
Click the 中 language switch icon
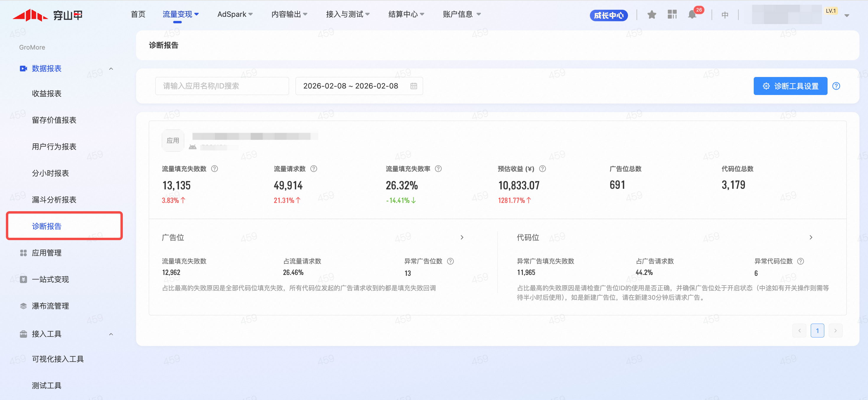[x=725, y=15]
